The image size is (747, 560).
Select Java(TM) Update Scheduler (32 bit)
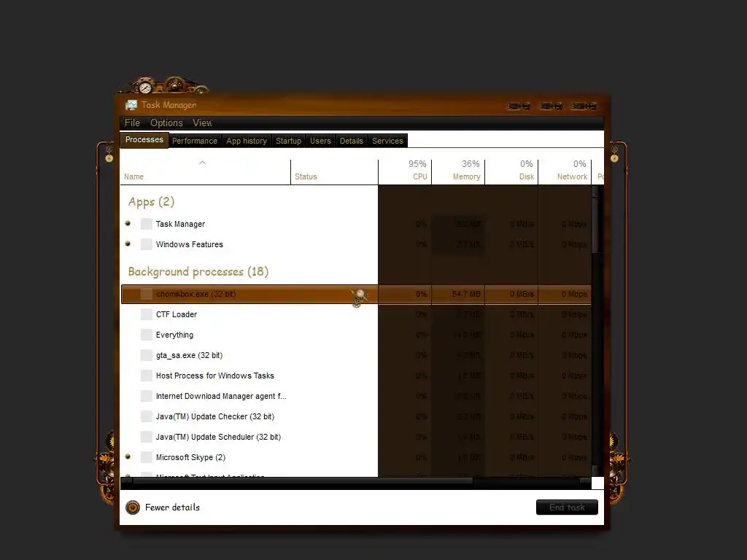356,437
